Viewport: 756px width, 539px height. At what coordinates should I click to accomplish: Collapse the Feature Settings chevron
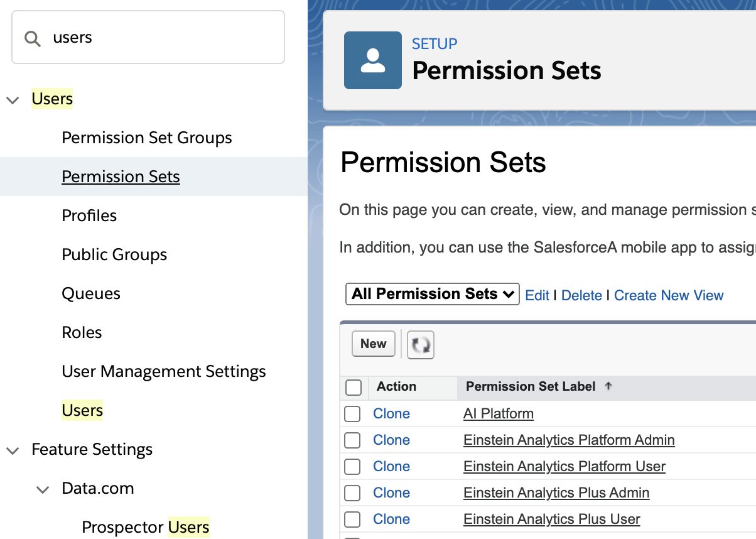point(13,450)
